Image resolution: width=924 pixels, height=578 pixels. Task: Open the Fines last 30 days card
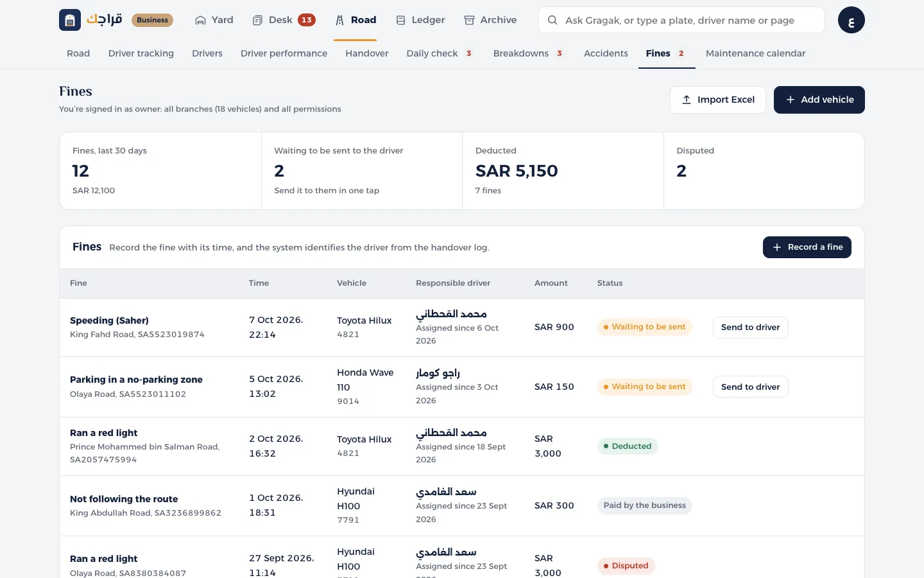click(x=160, y=171)
